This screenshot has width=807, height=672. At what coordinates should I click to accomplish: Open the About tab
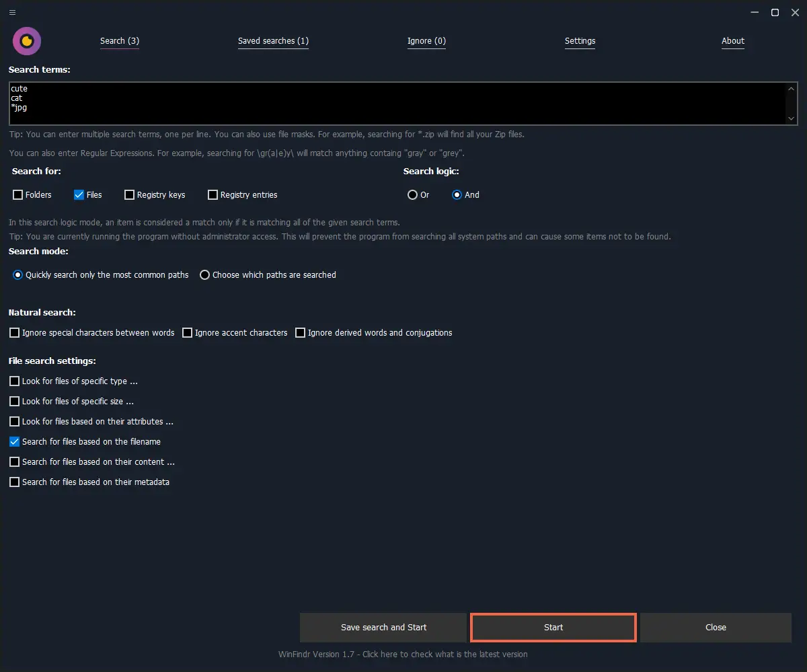click(x=732, y=41)
